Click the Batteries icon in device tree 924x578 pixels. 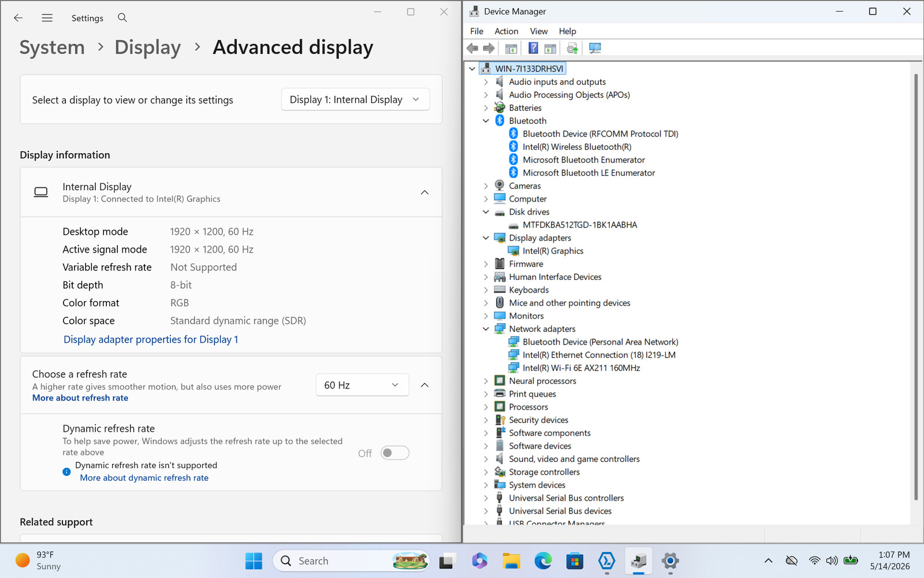[x=500, y=108]
